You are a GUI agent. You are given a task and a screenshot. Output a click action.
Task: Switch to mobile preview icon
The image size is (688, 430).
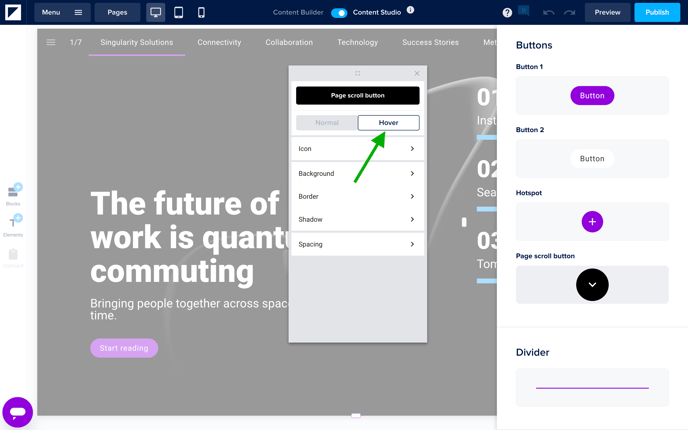[201, 12]
